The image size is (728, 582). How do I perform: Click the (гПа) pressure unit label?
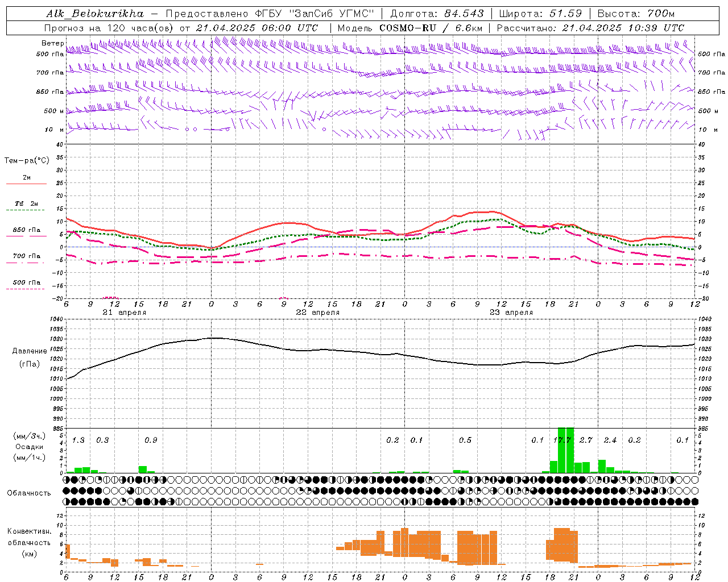click(30, 364)
